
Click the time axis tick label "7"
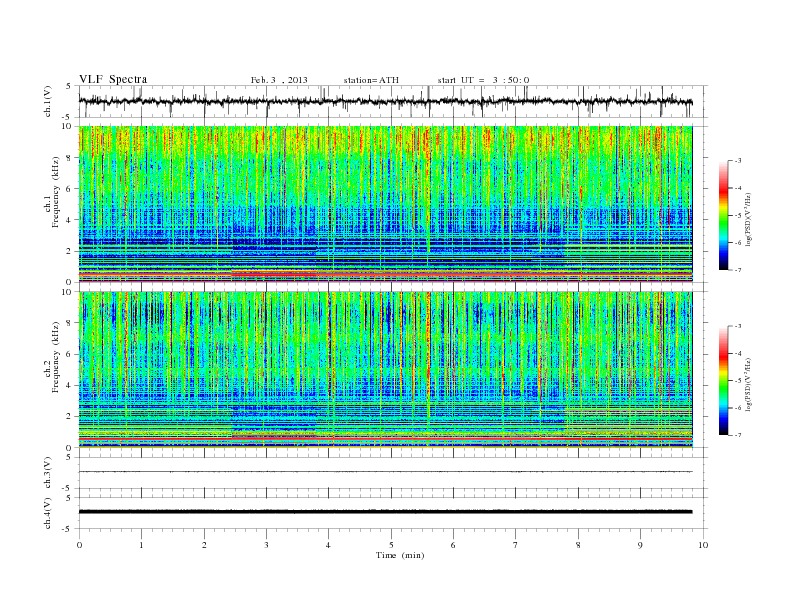(x=516, y=545)
